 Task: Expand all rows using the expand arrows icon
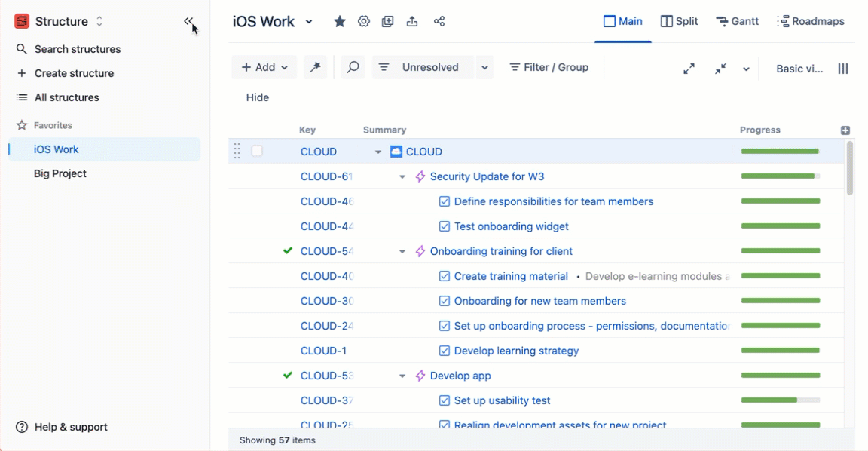pyautogui.click(x=689, y=68)
